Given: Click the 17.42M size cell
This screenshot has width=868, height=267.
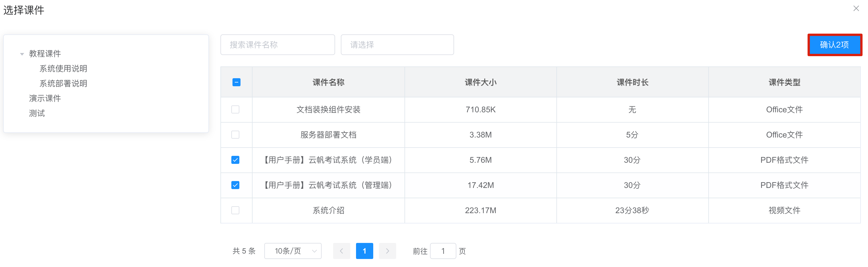Looking at the screenshot, I should tap(480, 185).
